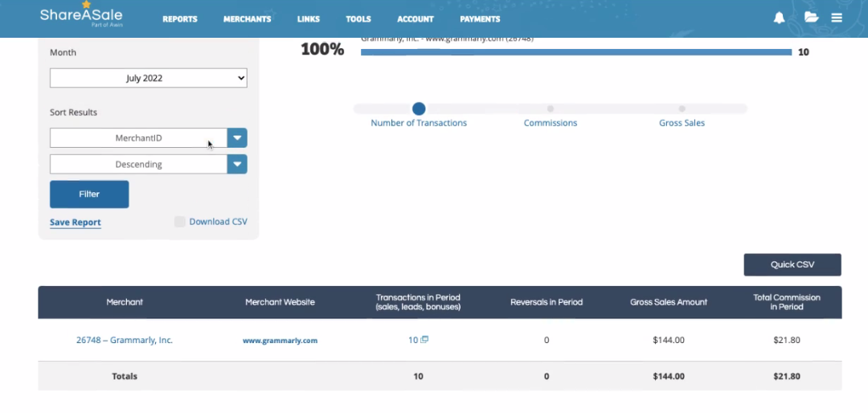The width and height of the screenshot is (868, 413).
Task: Click the Save Report link
Action: [76, 222]
